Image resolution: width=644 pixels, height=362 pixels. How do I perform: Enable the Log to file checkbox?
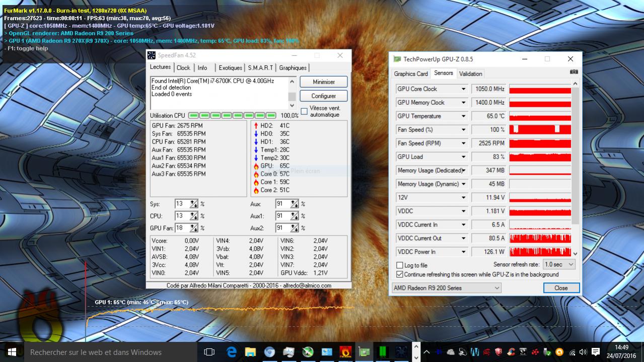400,265
